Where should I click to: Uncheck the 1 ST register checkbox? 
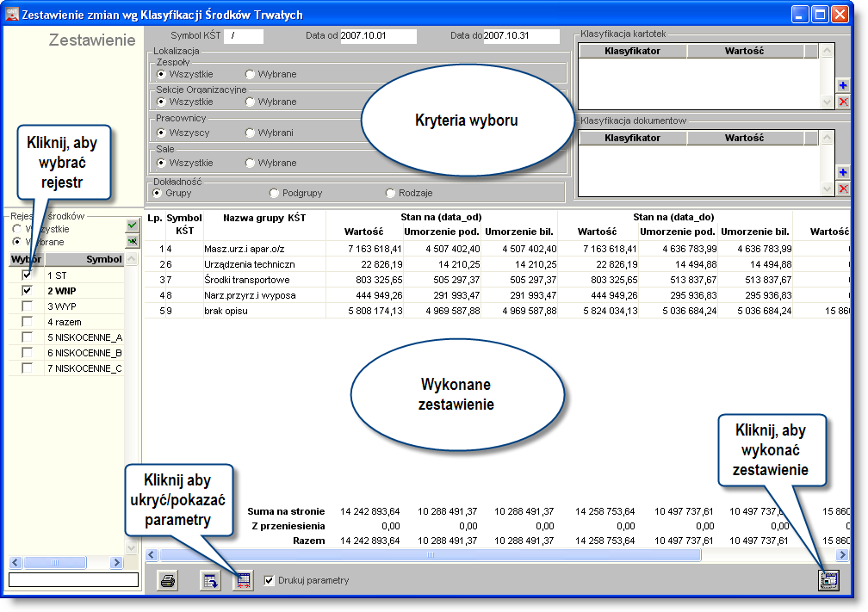[27, 275]
